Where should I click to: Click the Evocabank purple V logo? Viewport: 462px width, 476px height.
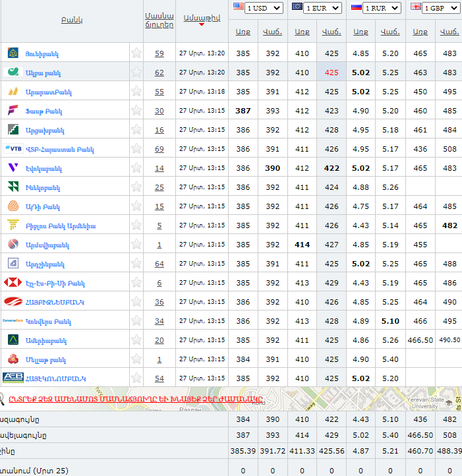click(x=13, y=167)
